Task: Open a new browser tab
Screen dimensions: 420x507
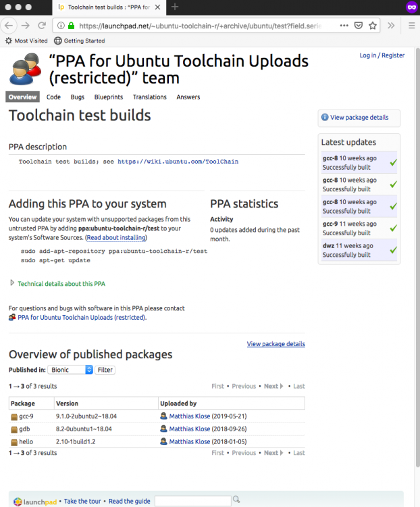Action: coord(175,7)
